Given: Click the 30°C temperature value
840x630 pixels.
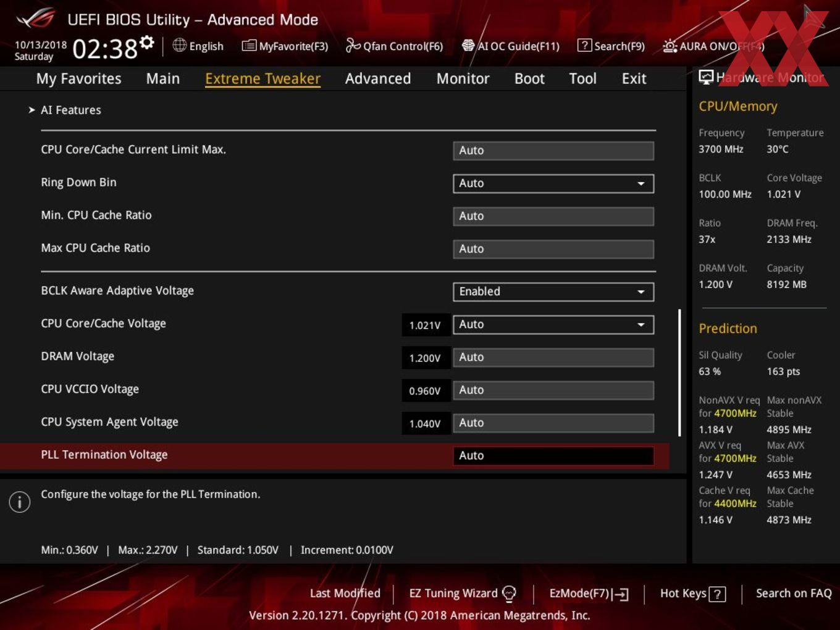Looking at the screenshot, I should coord(778,149).
